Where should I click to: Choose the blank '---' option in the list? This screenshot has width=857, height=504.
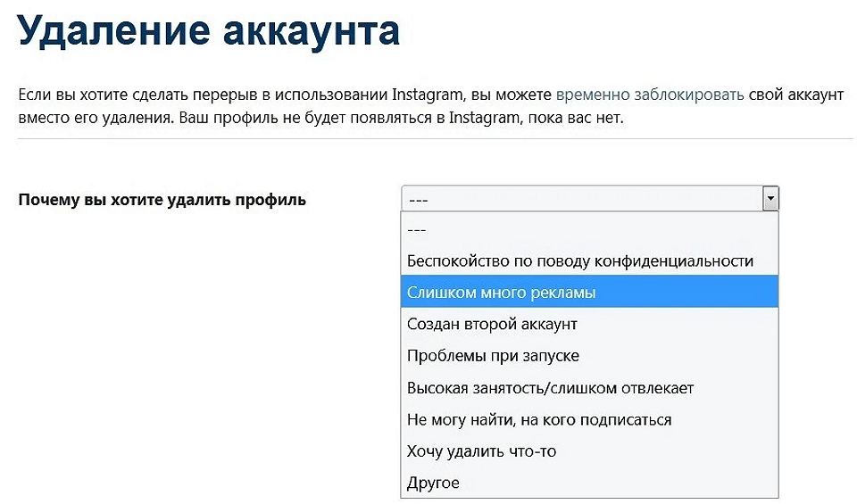(x=589, y=229)
